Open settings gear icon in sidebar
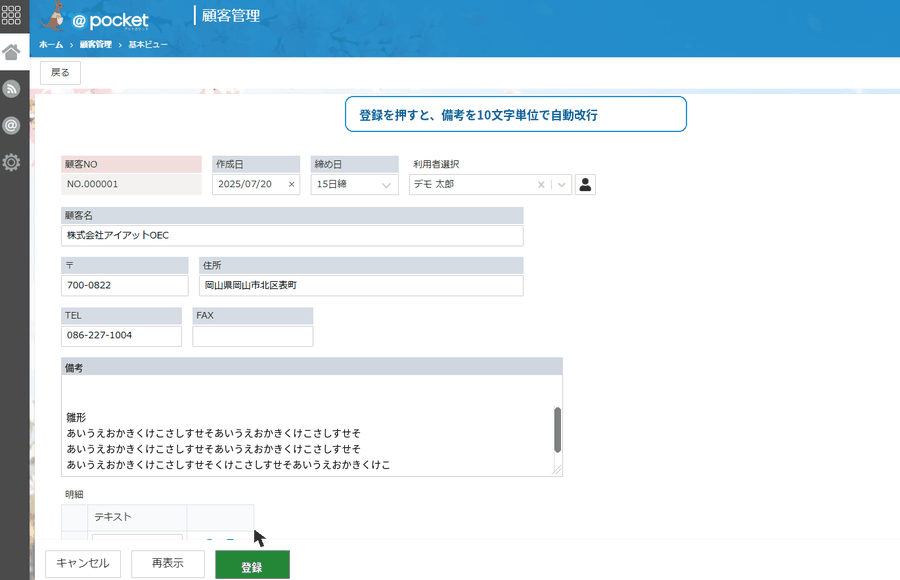This screenshot has width=900, height=580. coord(11,162)
